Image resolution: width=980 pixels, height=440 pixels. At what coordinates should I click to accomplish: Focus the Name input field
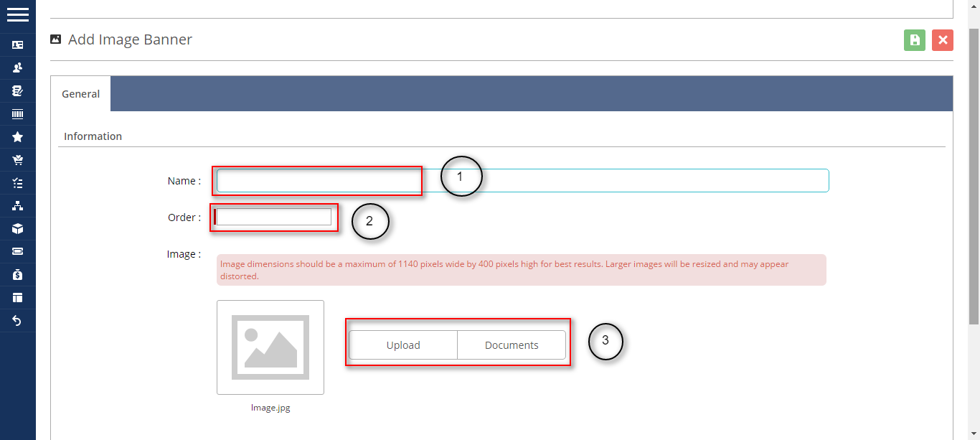click(523, 181)
